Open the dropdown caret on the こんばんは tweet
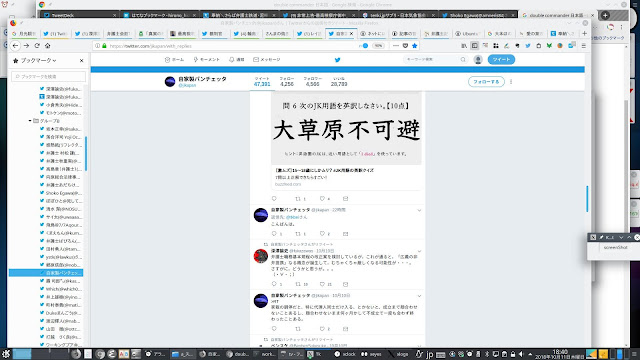Image resolution: width=640 pixels, height=360 pixels. coord(419,211)
